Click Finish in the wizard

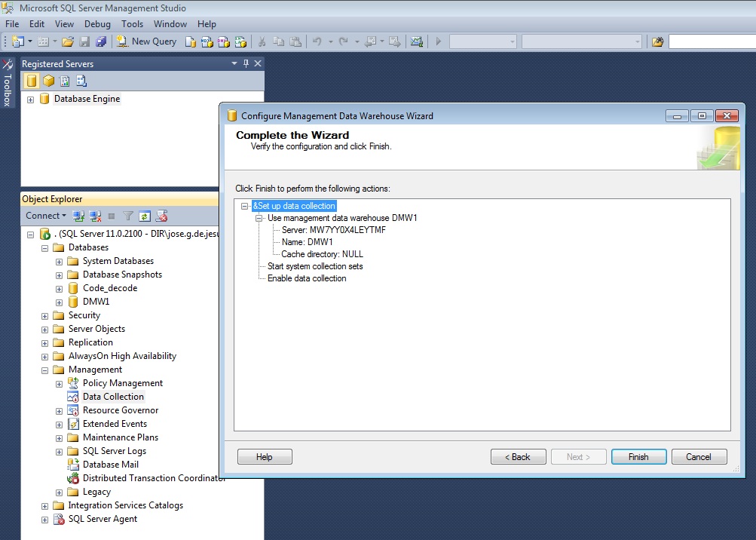tap(639, 456)
